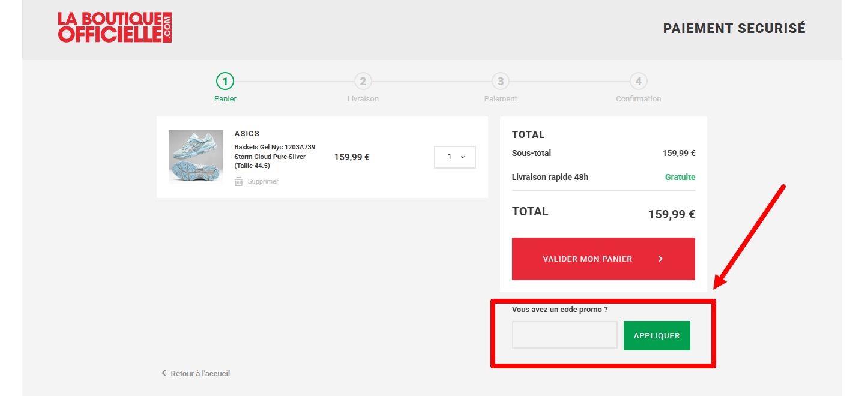Image resolution: width=868 pixels, height=396 pixels.
Task: Click the Sous-total label
Action: point(531,153)
